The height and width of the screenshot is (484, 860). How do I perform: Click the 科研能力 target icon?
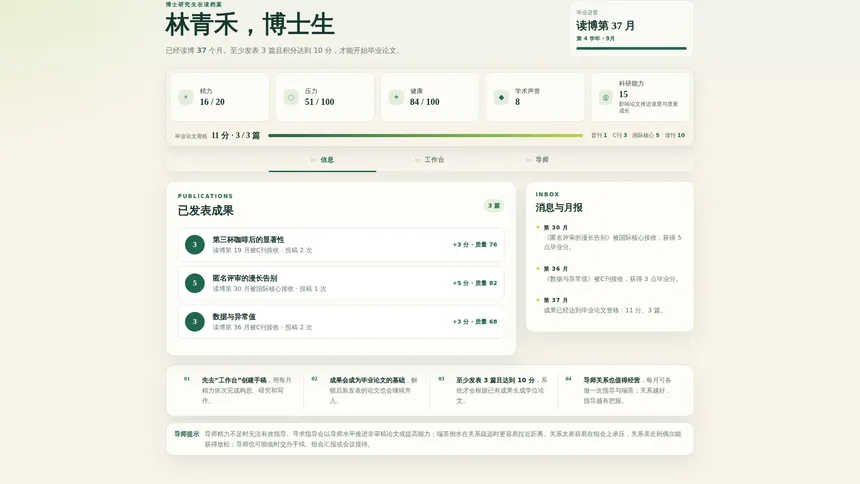(606, 97)
